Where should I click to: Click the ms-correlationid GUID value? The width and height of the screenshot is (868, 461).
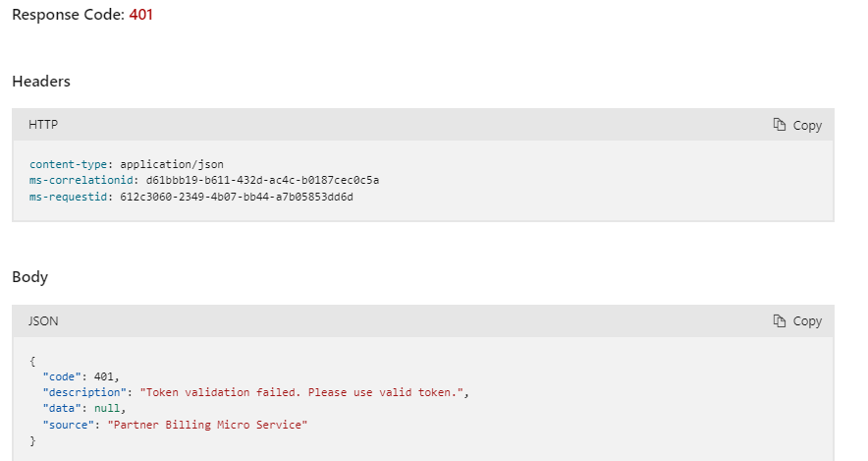pyautogui.click(x=262, y=181)
